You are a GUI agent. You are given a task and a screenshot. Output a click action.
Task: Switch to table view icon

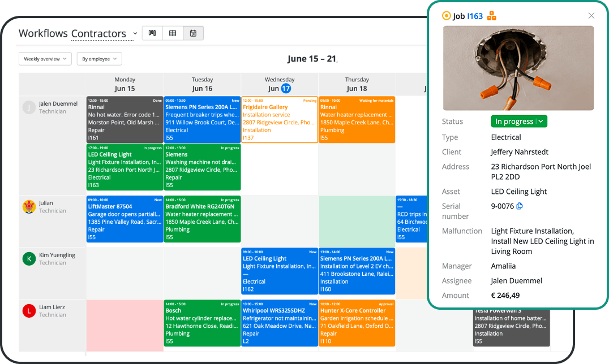173,33
